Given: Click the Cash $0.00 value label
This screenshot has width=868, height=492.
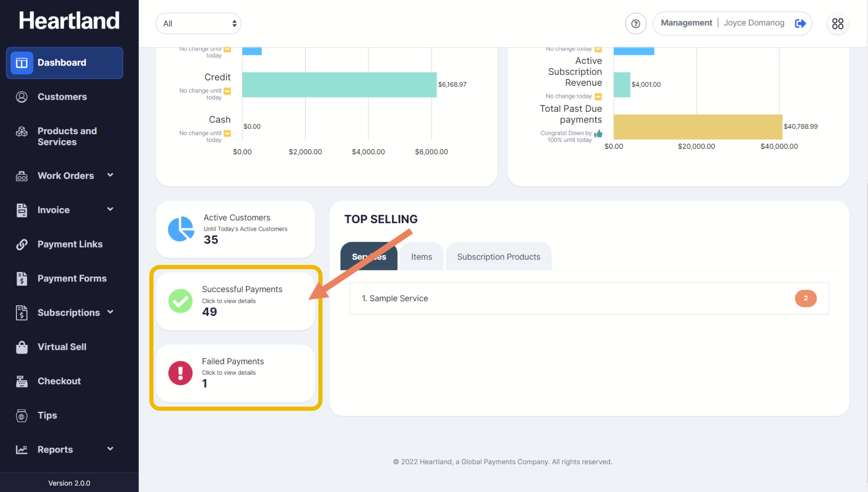Looking at the screenshot, I should pos(252,127).
